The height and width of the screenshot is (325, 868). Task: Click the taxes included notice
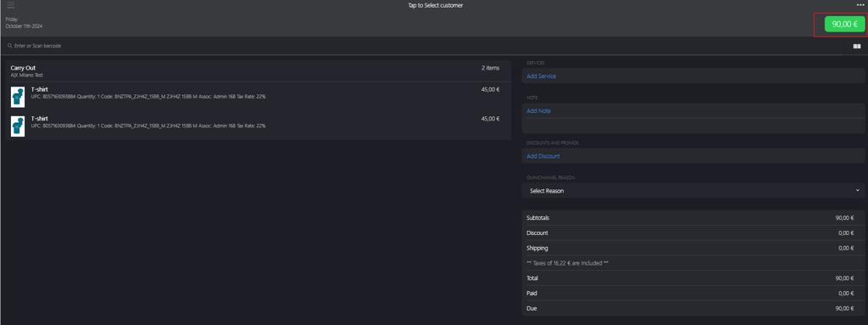[567, 263]
